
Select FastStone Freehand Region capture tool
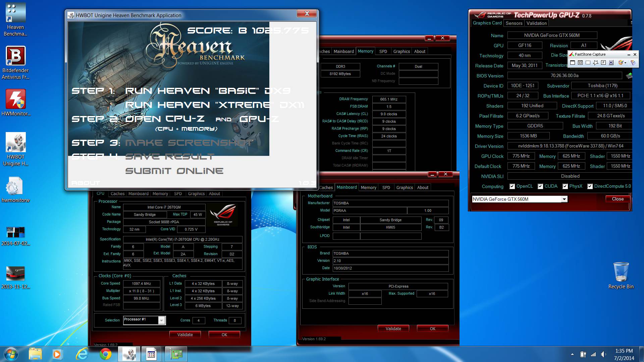click(x=596, y=63)
